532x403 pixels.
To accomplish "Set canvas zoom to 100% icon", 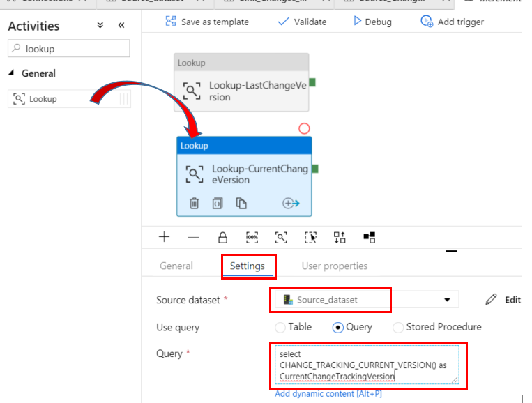I will (252, 238).
